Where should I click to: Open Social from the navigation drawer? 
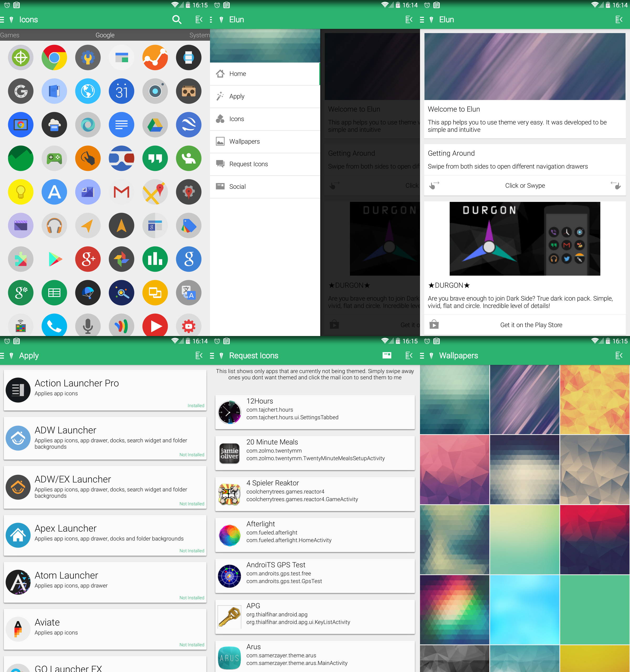pos(265,187)
